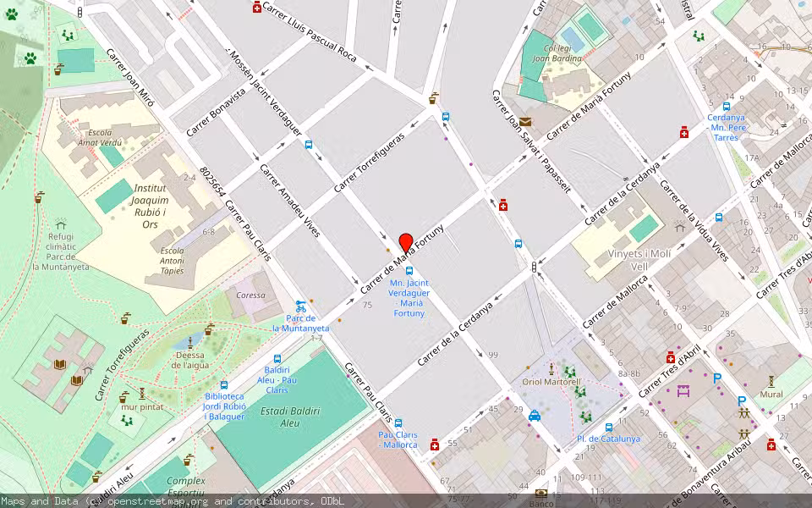Click the pharmacy icon left of Cerdanya - Mn. Pere Tarrès

point(684,132)
